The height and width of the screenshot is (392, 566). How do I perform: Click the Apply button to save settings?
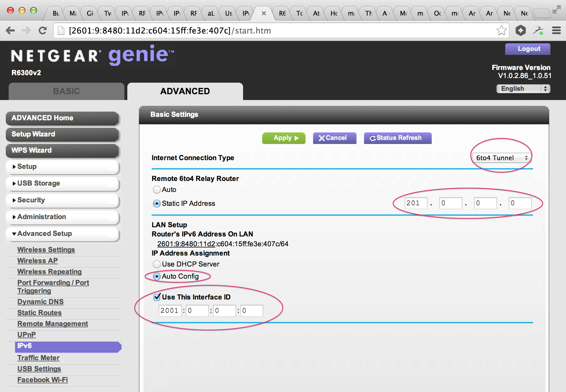coord(284,138)
